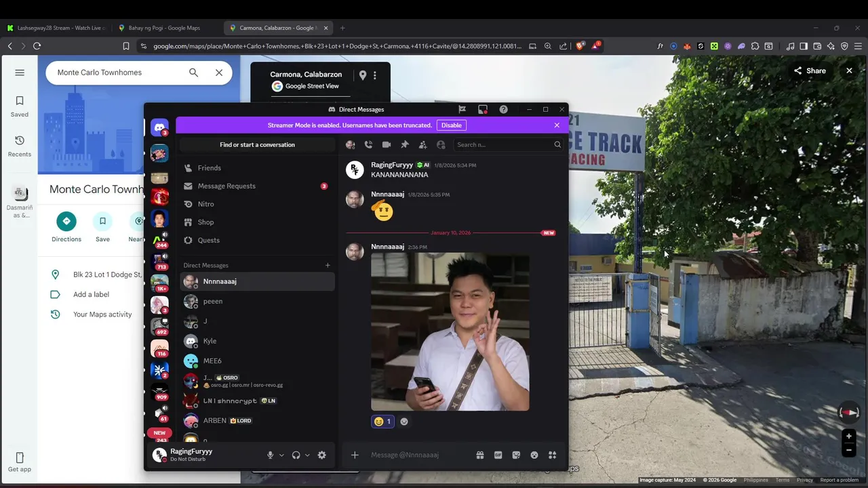Click Directions button in Maps

(x=66, y=227)
